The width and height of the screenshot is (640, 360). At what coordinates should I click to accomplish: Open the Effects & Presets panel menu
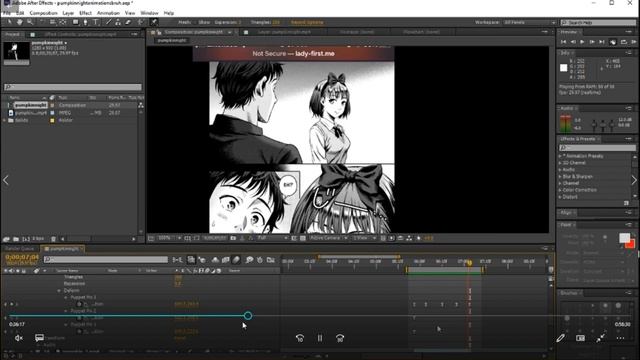629,139
